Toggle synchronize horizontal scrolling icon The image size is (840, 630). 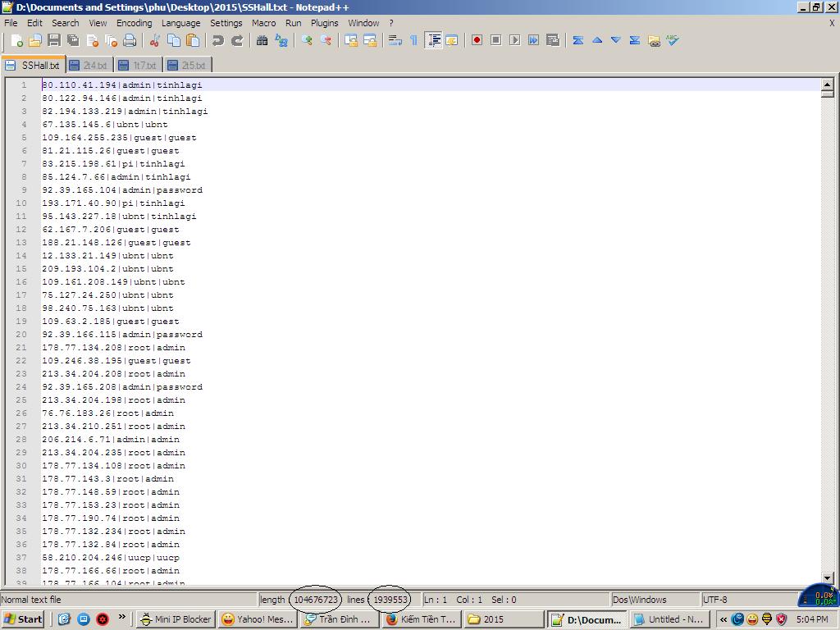point(370,41)
